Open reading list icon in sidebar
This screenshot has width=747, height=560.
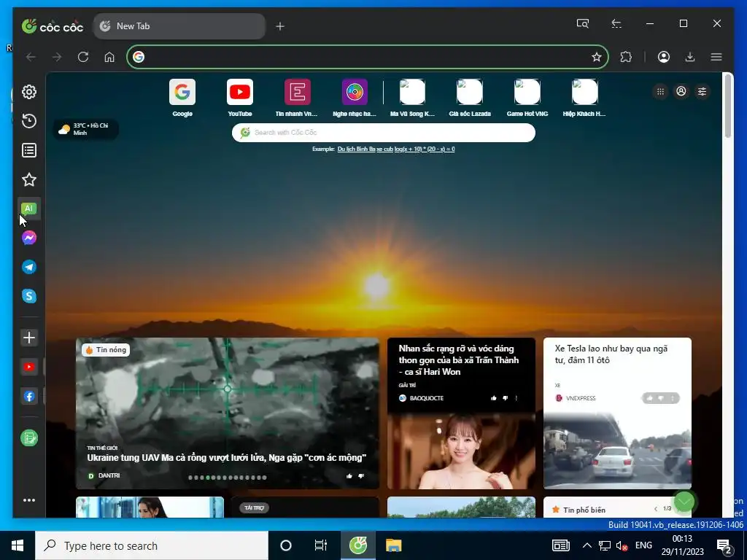[29, 150]
